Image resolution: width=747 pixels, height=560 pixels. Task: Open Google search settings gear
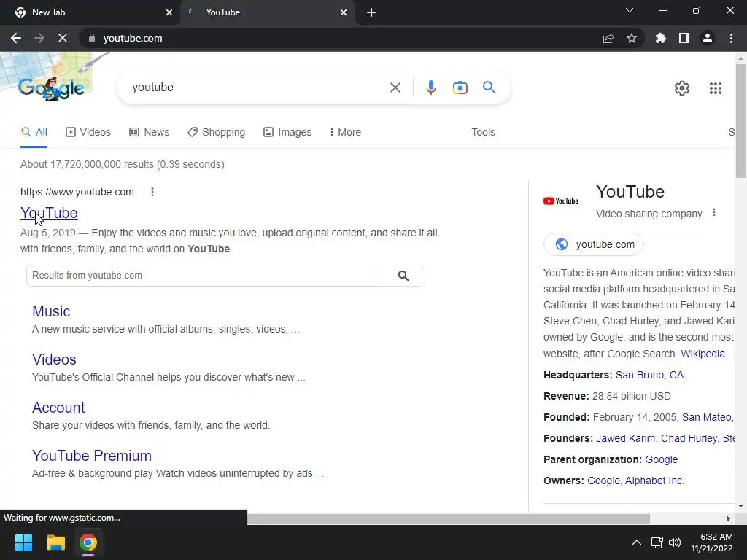(x=682, y=88)
